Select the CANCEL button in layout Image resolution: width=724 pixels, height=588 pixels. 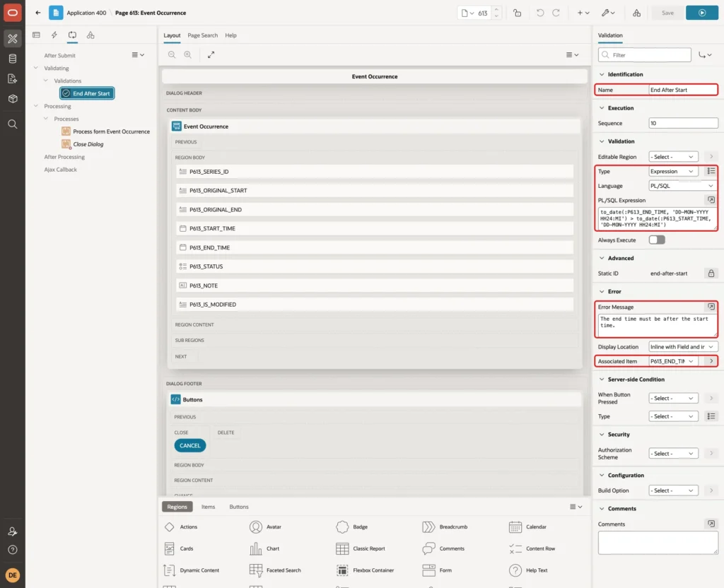pyautogui.click(x=189, y=445)
